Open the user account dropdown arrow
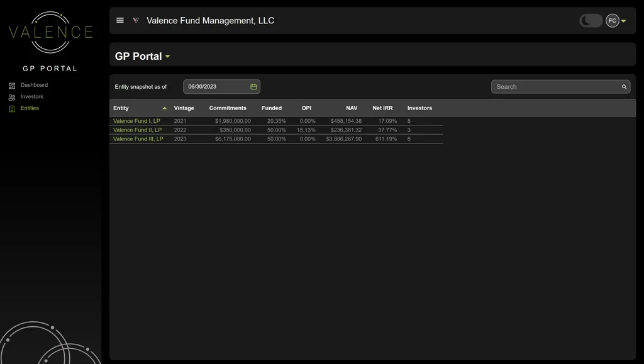The width and height of the screenshot is (644, 364). (x=623, y=21)
